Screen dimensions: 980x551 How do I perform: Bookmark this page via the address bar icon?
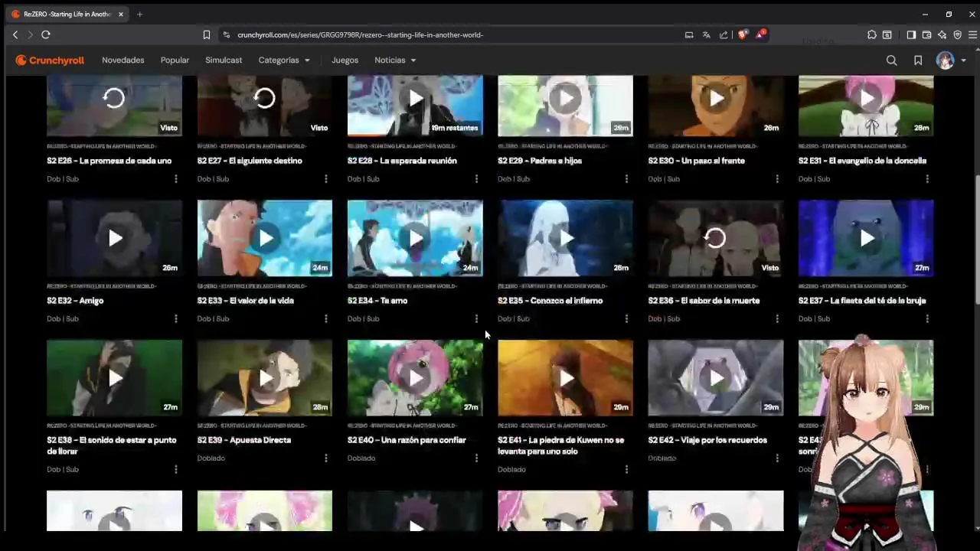pos(206,34)
